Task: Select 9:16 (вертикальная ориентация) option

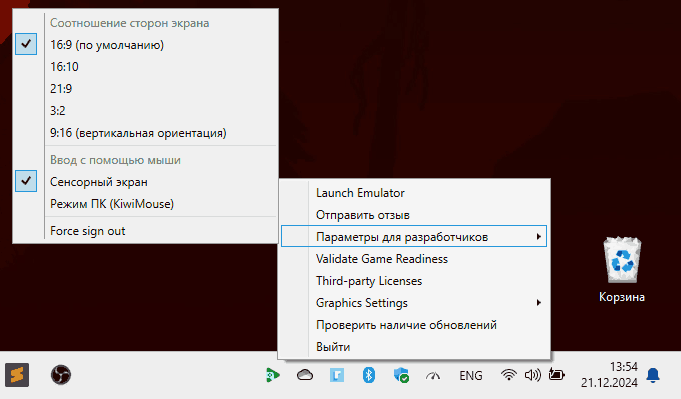Action: coord(145,133)
